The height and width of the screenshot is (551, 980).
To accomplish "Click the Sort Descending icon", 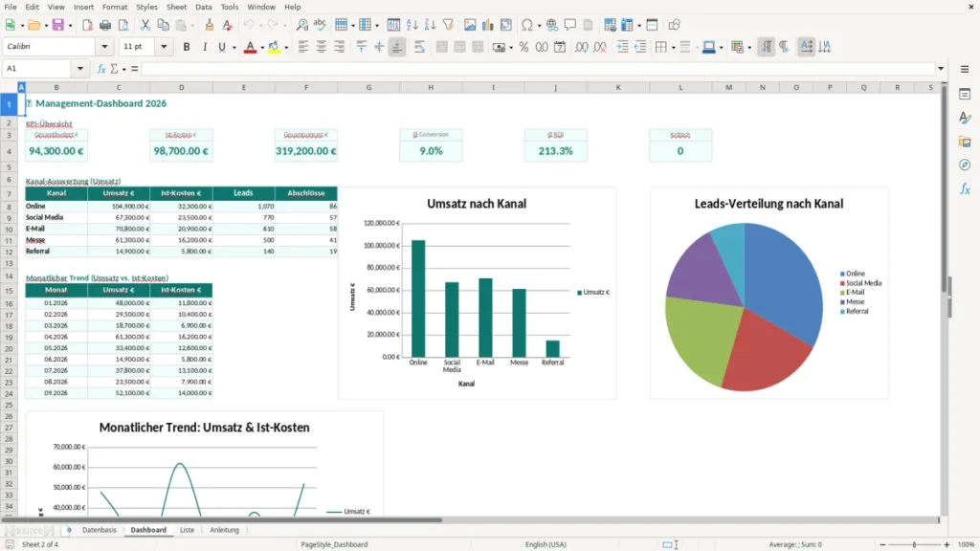I will coord(430,25).
